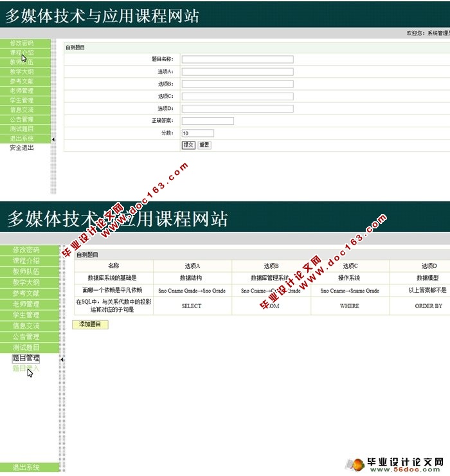Screen dimensions: 450x476
Task: Click the 选项B column header
Action: coord(271,266)
